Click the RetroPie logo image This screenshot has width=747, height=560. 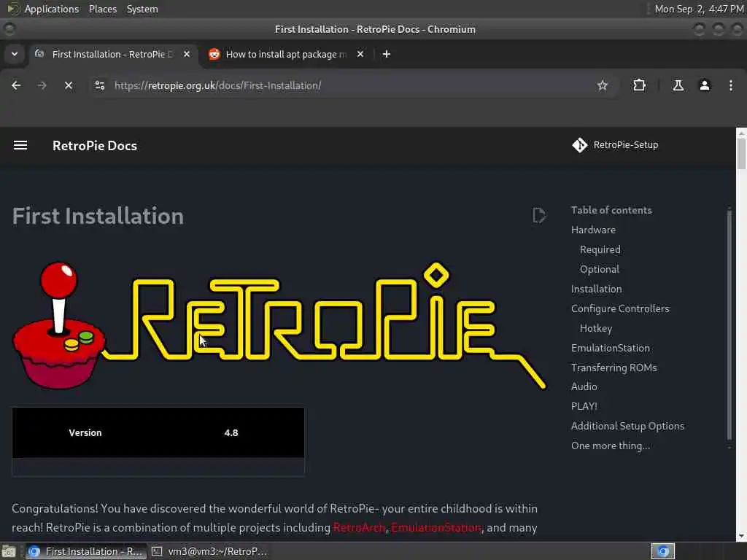tap(279, 325)
